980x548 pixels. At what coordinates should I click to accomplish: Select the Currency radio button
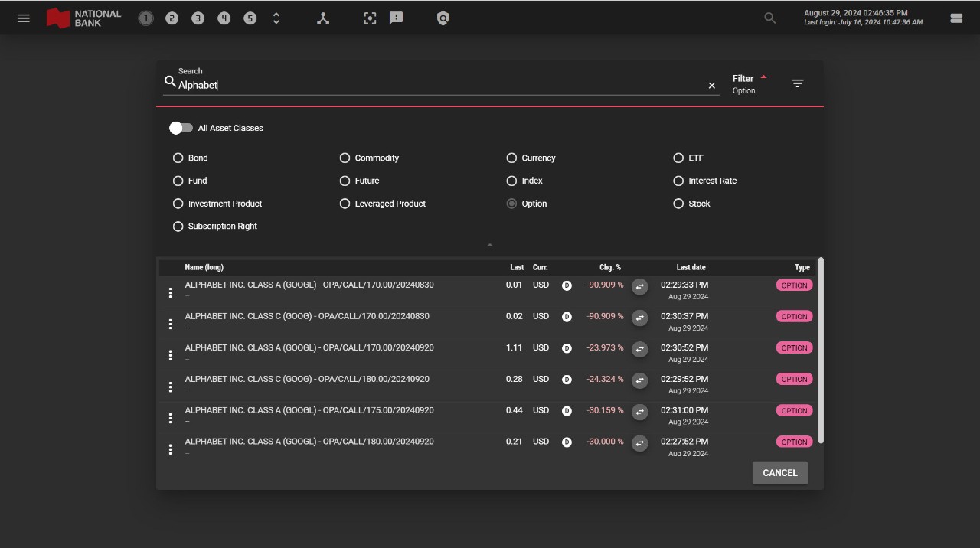click(x=511, y=158)
